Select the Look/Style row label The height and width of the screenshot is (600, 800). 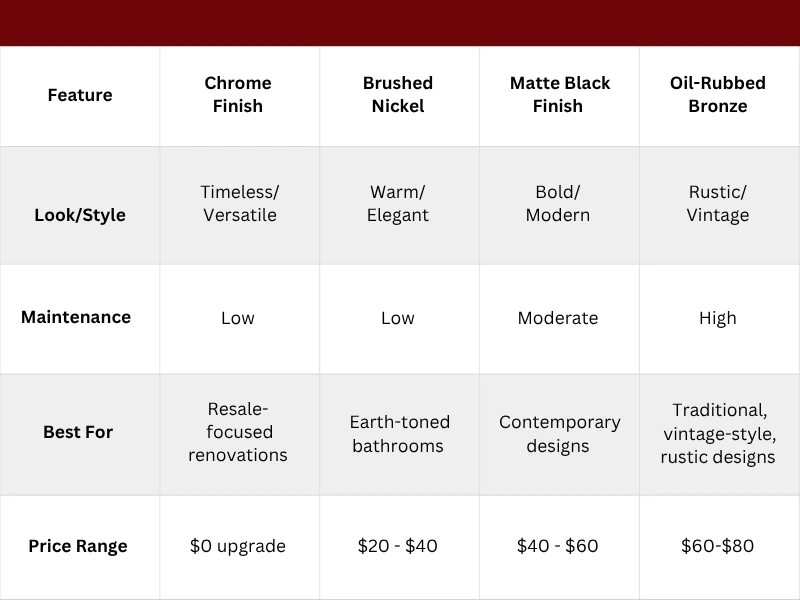click(x=80, y=214)
